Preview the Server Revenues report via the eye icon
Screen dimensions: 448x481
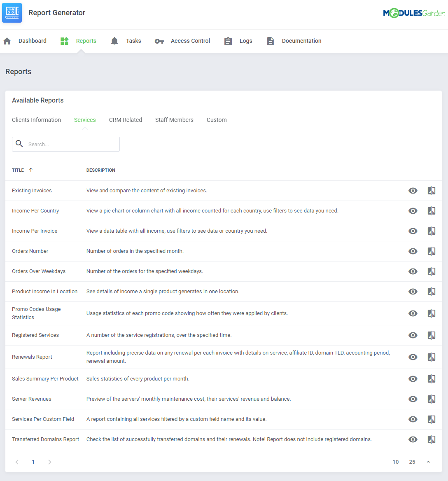click(413, 399)
